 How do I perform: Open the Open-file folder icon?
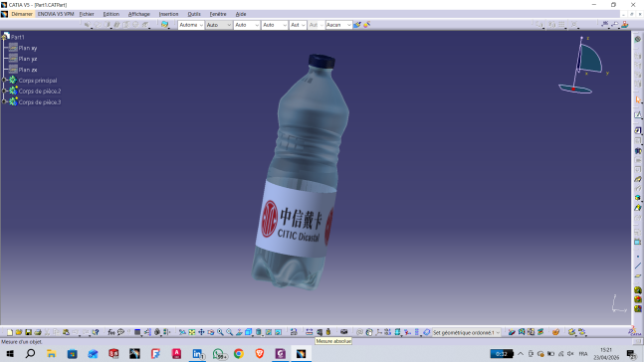[x=19, y=332]
